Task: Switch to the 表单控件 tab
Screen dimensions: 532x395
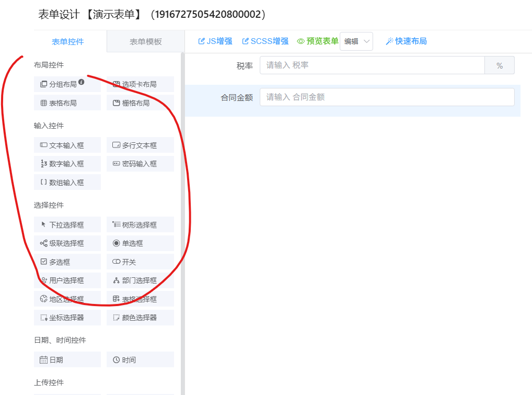Action: tap(68, 42)
